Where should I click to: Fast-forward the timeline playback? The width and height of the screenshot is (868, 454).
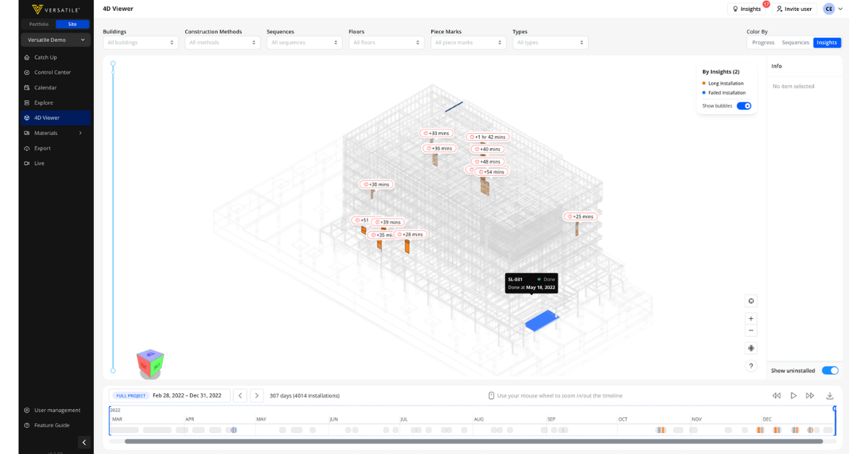click(810, 395)
